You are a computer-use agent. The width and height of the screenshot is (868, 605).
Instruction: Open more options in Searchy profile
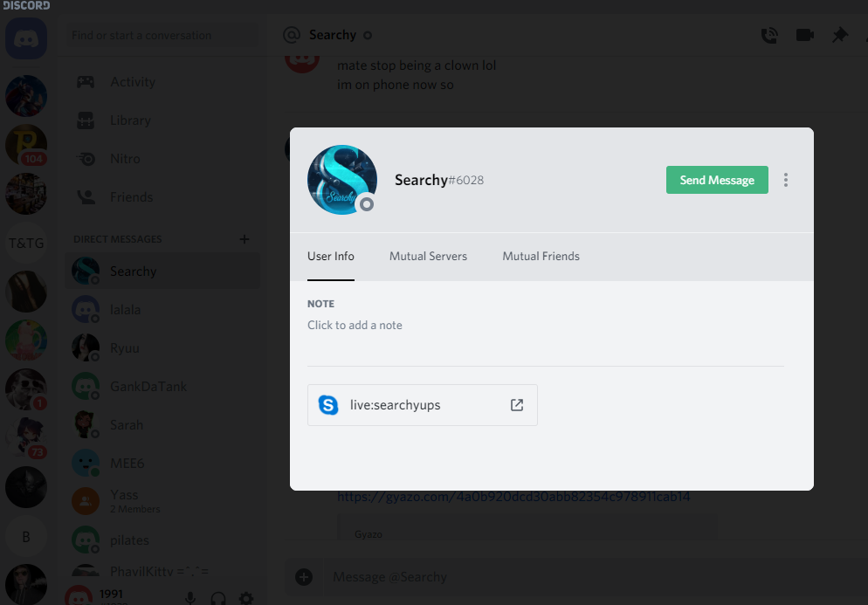tap(786, 180)
